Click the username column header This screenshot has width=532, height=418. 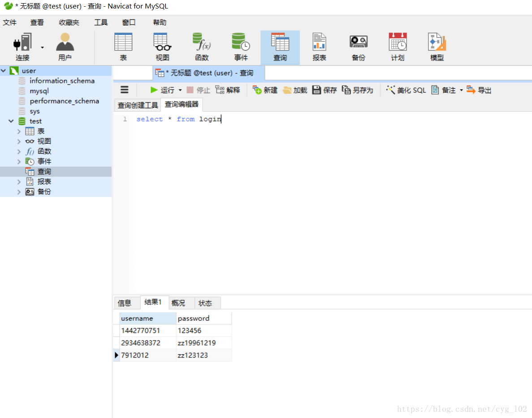coord(148,318)
